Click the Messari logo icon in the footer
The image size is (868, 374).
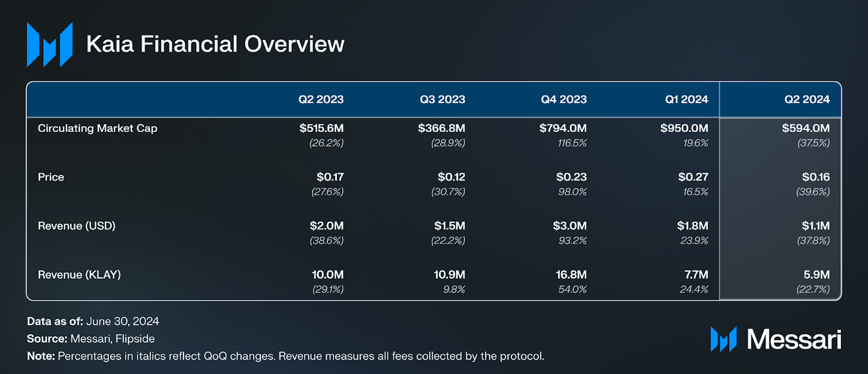point(723,339)
